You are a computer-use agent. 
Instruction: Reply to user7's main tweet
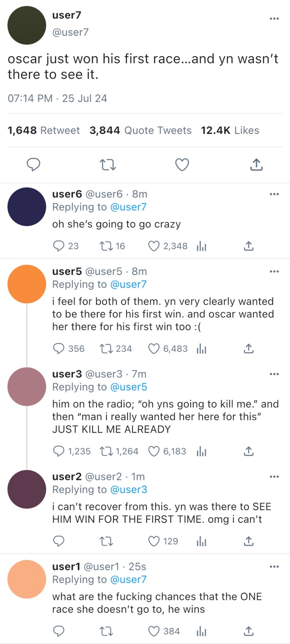point(34,165)
